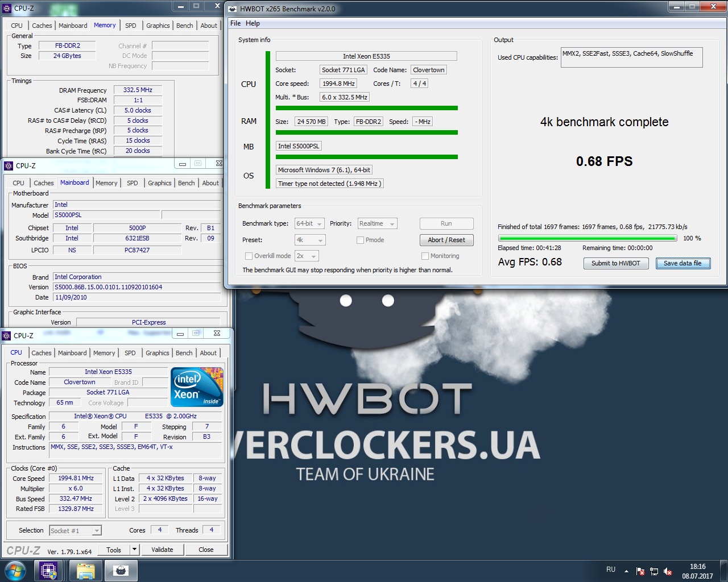
Task: Open File menu in HWBOT benchmark
Action: tap(235, 23)
